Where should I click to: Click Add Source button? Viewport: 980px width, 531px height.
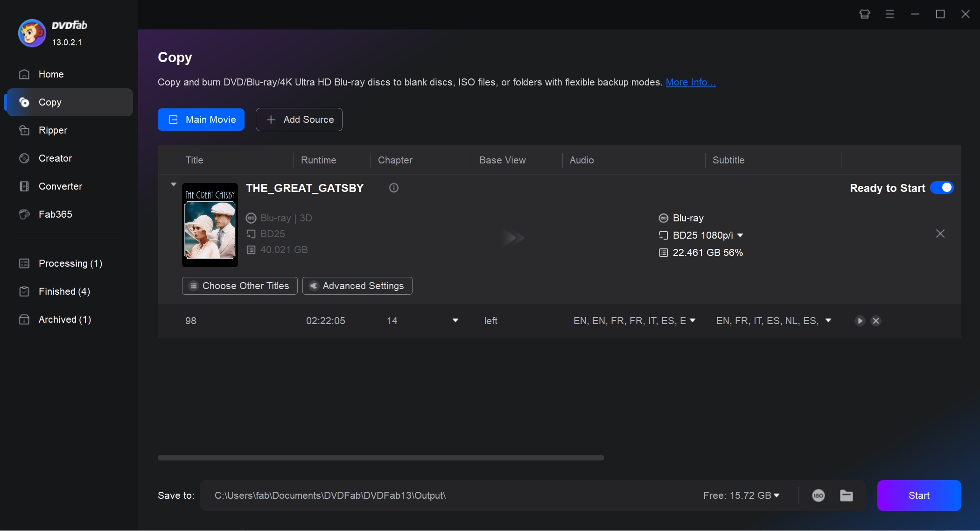(299, 120)
